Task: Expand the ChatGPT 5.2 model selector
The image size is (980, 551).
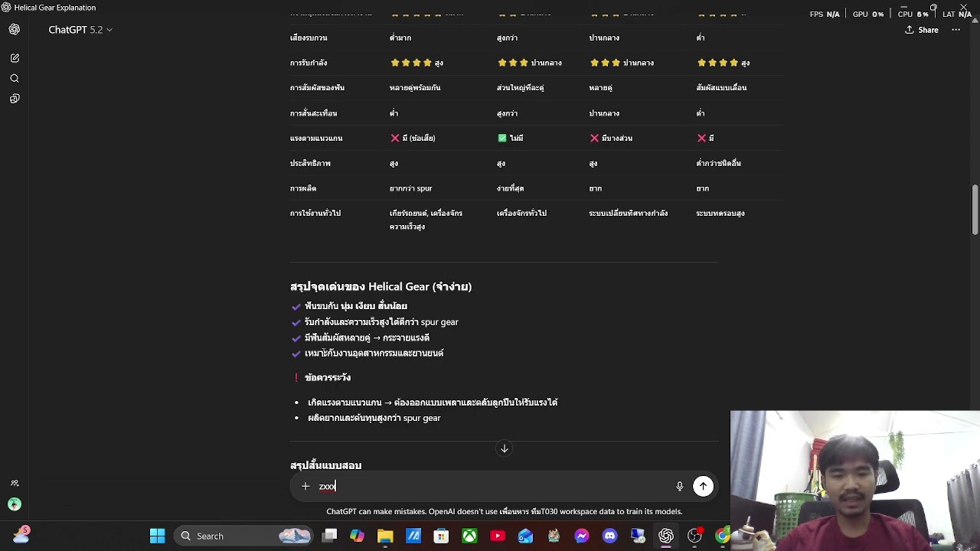Action: point(80,30)
